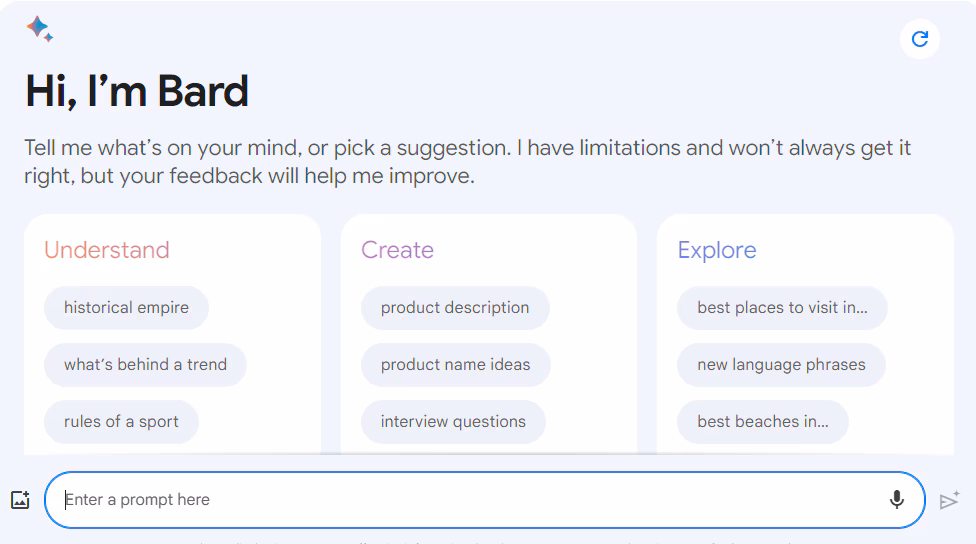This screenshot has width=976, height=544.
Task: Choose the 'interview questions' suggestion
Action: pyautogui.click(x=453, y=422)
